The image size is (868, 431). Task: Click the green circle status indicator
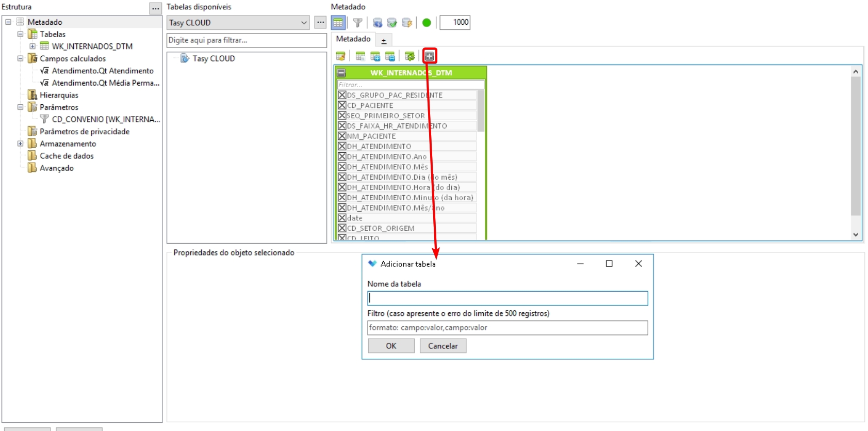(427, 23)
